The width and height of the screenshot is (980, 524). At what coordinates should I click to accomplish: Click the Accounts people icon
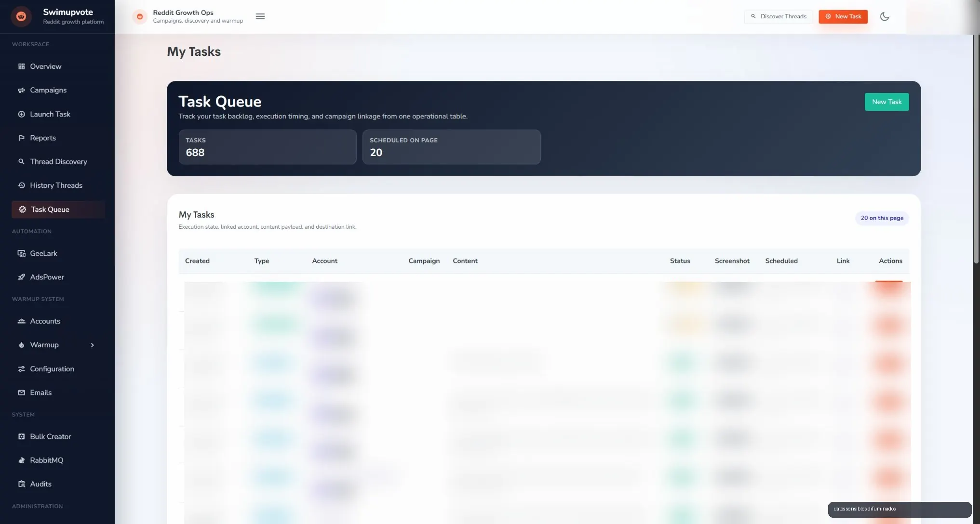[x=21, y=321]
